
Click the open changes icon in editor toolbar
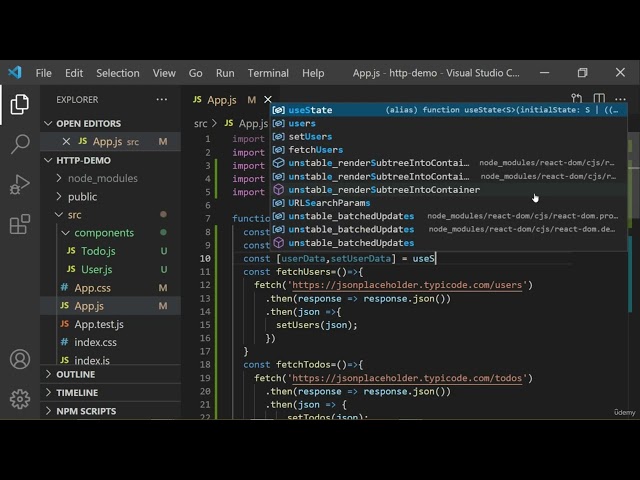[x=576, y=98]
